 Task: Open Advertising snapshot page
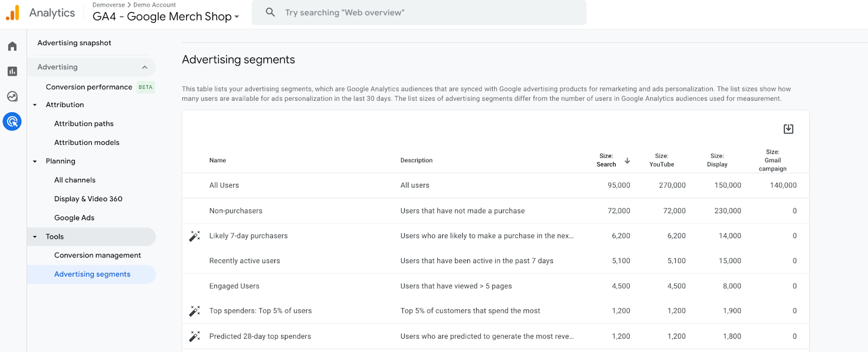coord(74,43)
